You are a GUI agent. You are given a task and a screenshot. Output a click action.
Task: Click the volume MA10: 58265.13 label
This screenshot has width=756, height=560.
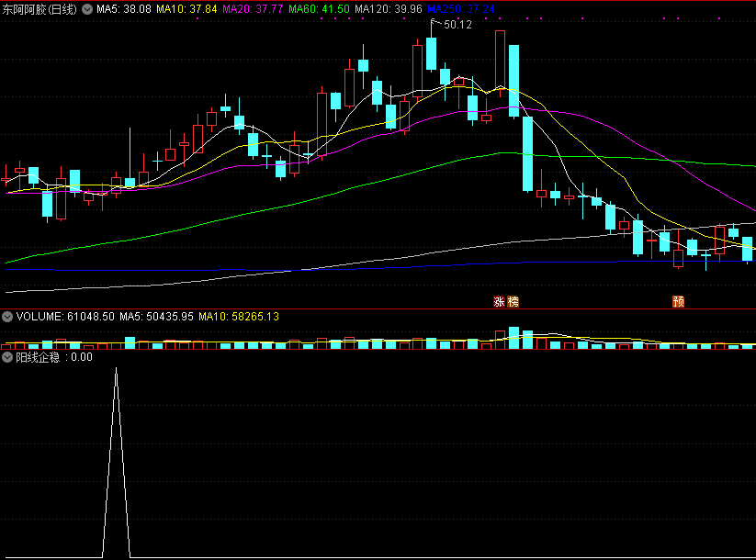[239, 317]
